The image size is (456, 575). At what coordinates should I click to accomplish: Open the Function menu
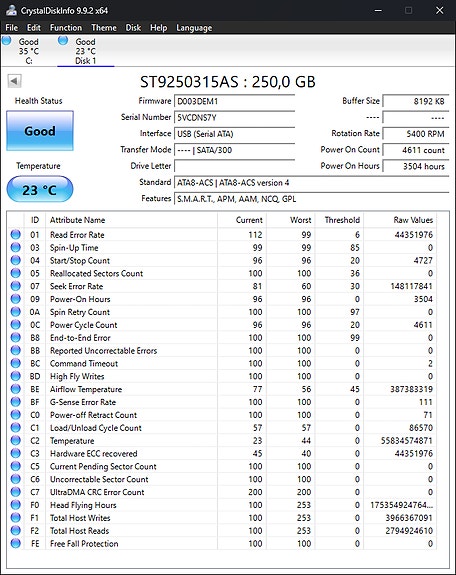pos(66,28)
